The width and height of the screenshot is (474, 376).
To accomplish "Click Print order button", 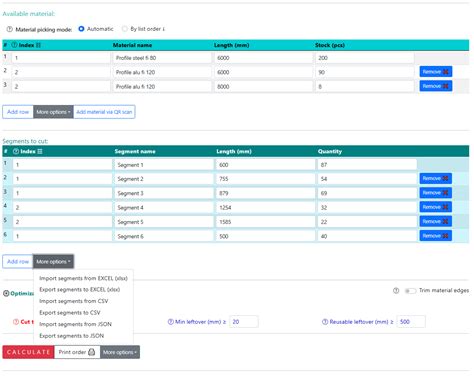I will (77, 352).
